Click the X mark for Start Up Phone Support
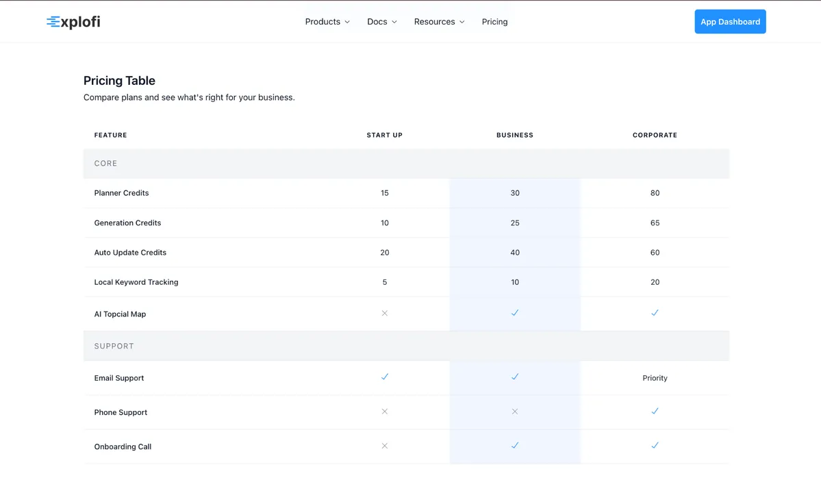The height and width of the screenshot is (504, 821). (x=384, y=412)
